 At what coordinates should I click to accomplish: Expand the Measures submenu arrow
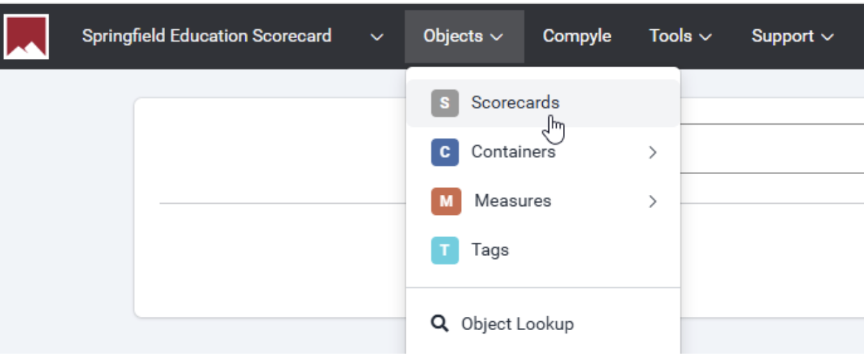(x=652, y=201)
